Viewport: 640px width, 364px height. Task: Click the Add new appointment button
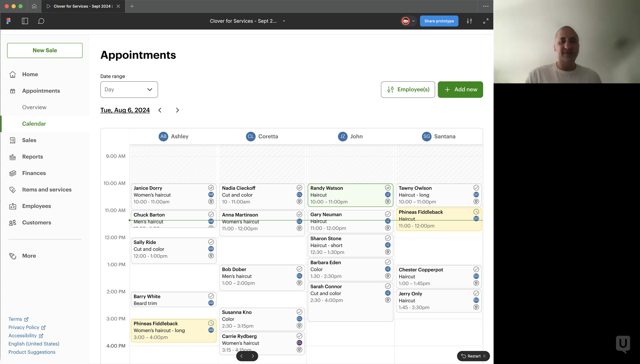tap(460, 89)
